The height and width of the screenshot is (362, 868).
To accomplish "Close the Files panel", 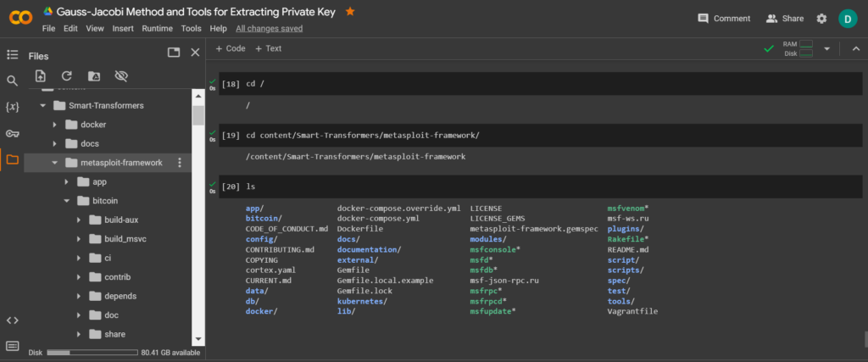I will (x=195, y=53).
